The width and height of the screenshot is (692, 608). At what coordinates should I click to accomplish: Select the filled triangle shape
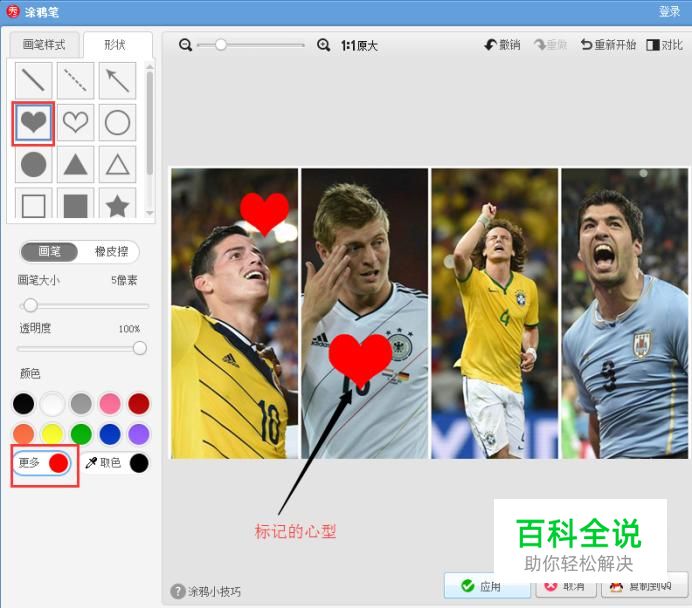pyautogui.click(x=75, y=165)
